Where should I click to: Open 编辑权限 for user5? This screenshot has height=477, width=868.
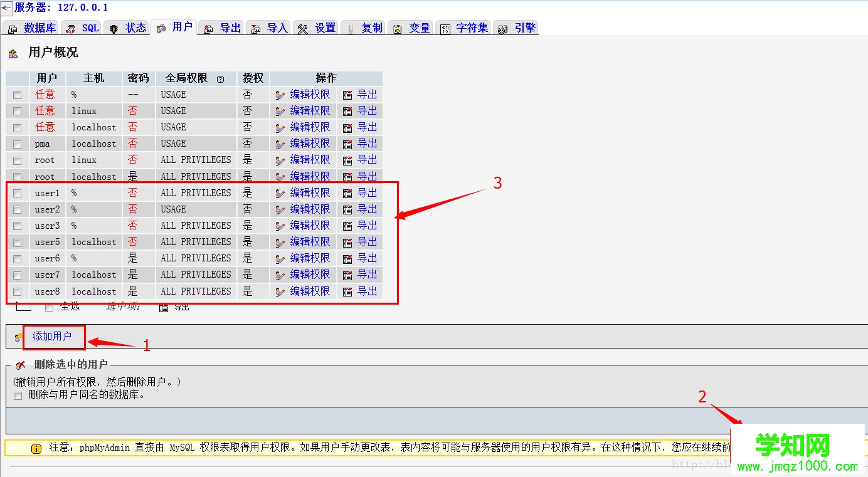(310, 242)
